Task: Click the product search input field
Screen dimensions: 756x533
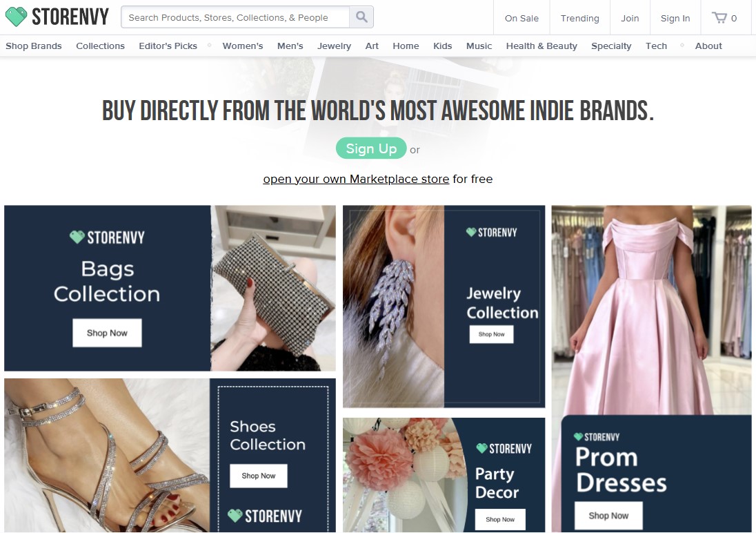Action: point(235,17)
